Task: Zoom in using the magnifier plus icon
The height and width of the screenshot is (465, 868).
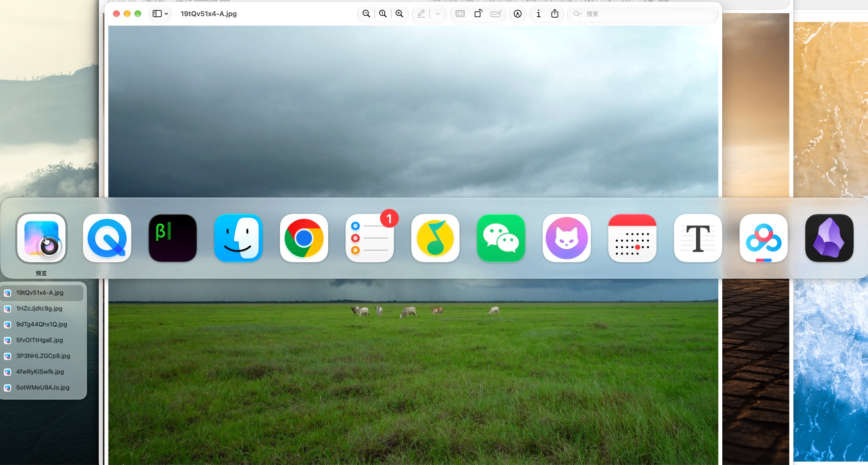Action: tap(399, 14)
